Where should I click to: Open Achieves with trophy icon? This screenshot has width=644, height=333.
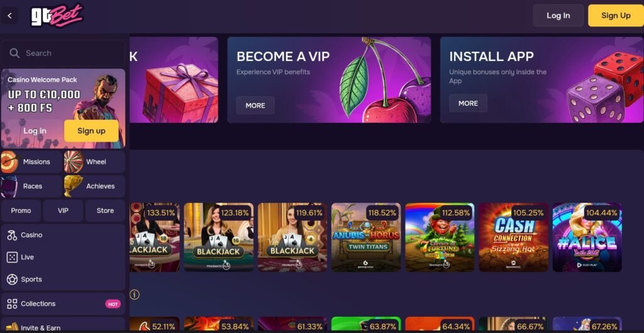94,186
